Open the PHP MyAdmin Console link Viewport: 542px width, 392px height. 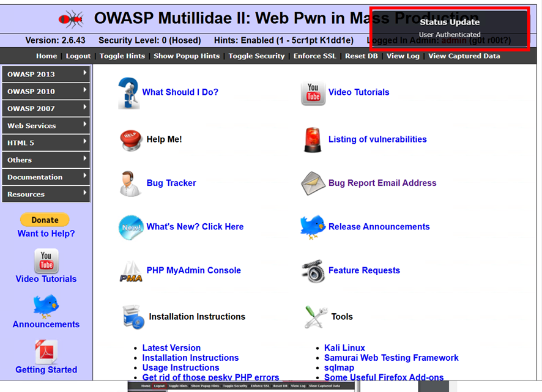193,270
